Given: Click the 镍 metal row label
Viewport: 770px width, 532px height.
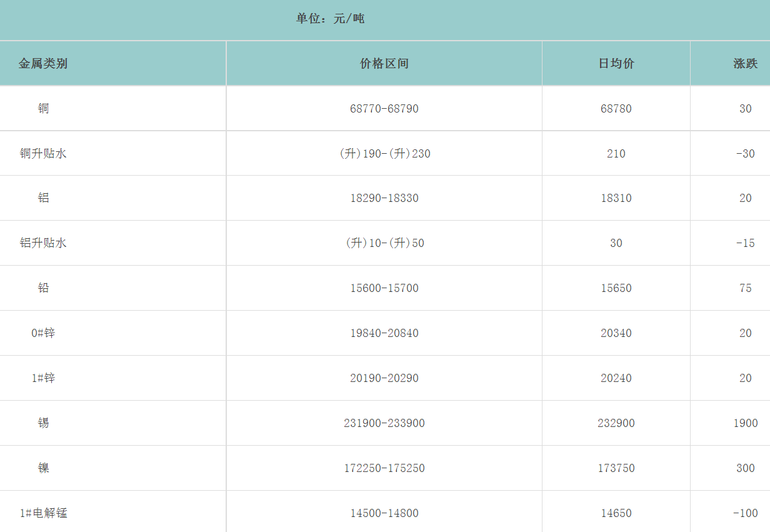Looking at the screenshot, I should coord(43,468).
